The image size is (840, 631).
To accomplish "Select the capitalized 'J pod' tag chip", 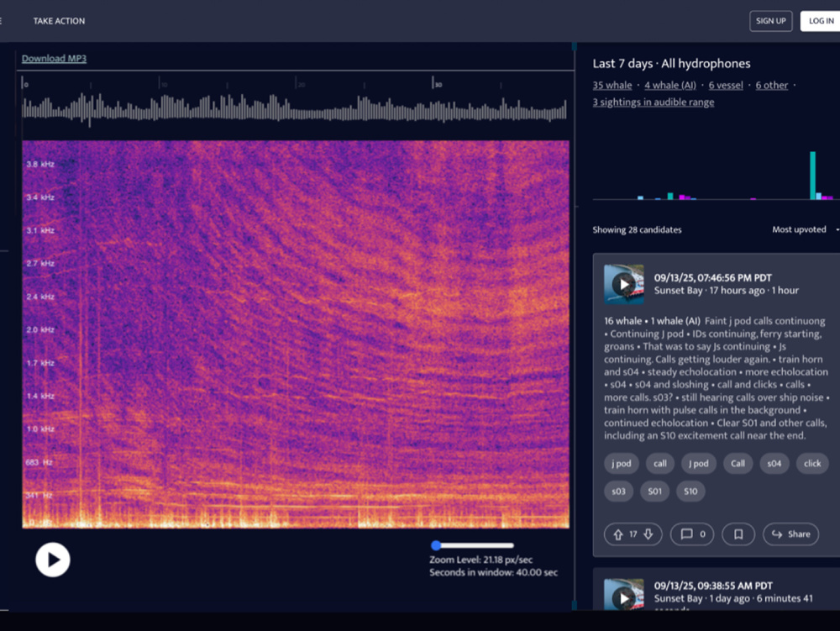I will click(x=699, y=463).
